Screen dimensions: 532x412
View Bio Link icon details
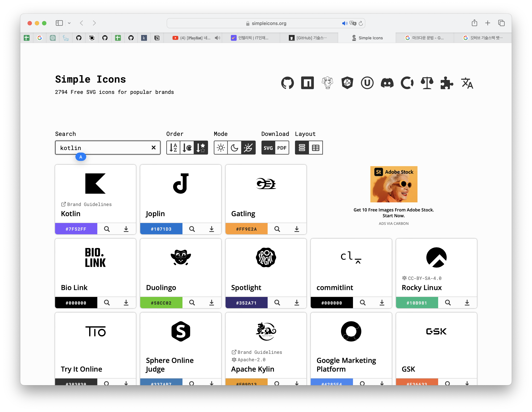click(107, 303)
